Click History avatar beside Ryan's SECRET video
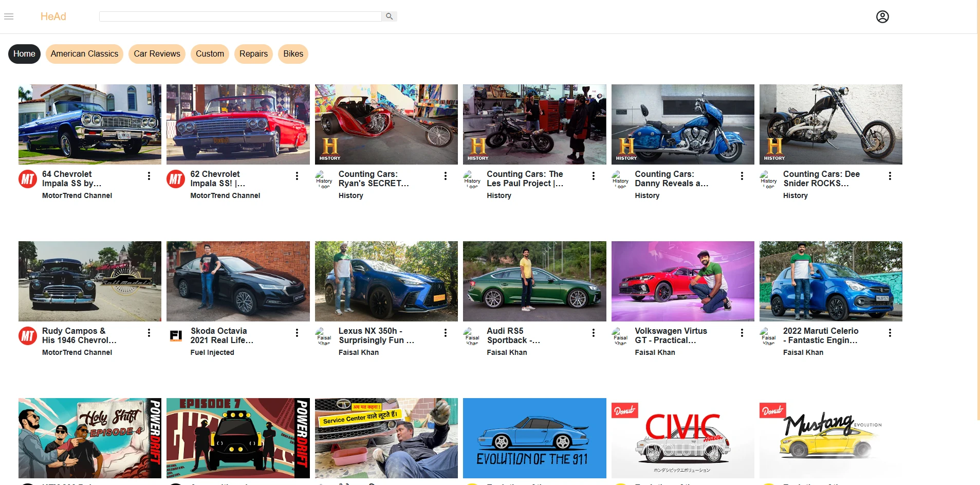 pos(324,179)
